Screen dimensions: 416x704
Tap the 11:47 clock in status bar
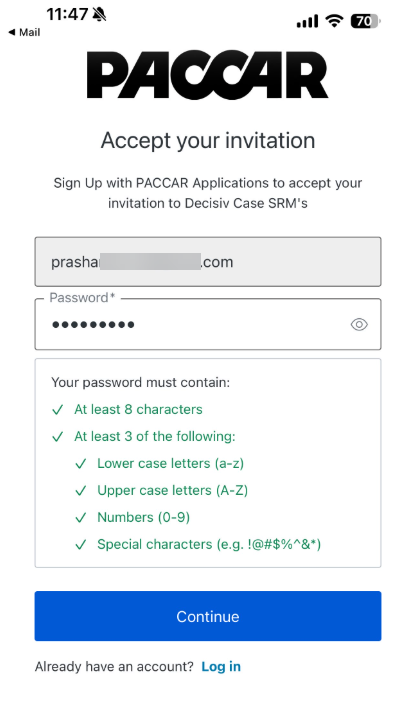67,14
